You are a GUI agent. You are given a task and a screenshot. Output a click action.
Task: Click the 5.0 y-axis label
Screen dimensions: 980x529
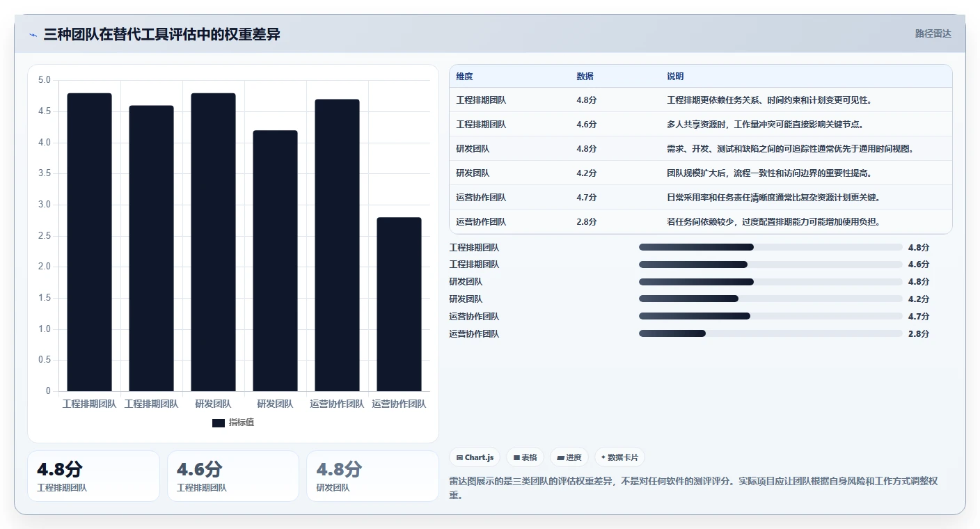pyautogui.click(x=44, y=80)
